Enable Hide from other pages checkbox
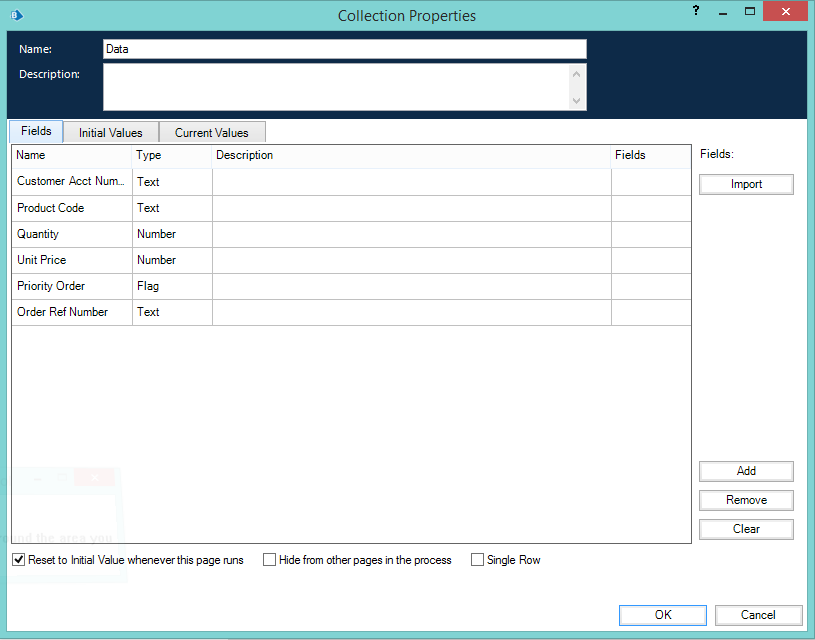The height and width of the screenshot is (640, 815). point(270,560)
